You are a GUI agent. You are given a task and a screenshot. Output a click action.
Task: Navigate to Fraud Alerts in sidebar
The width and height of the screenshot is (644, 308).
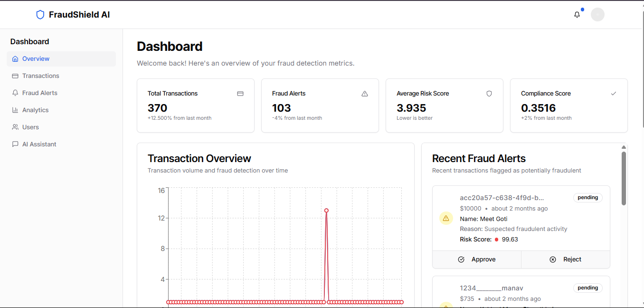click(61, 93)
